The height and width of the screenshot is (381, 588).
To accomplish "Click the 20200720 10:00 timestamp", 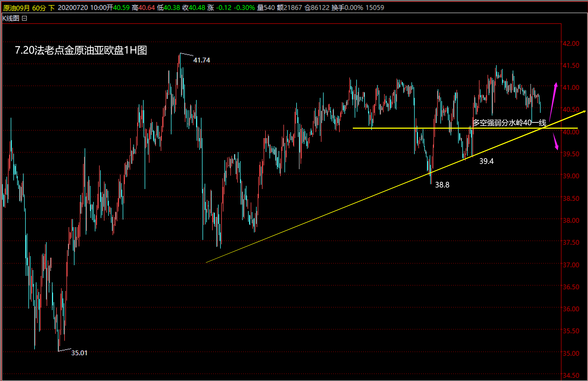I will point(82,8).
